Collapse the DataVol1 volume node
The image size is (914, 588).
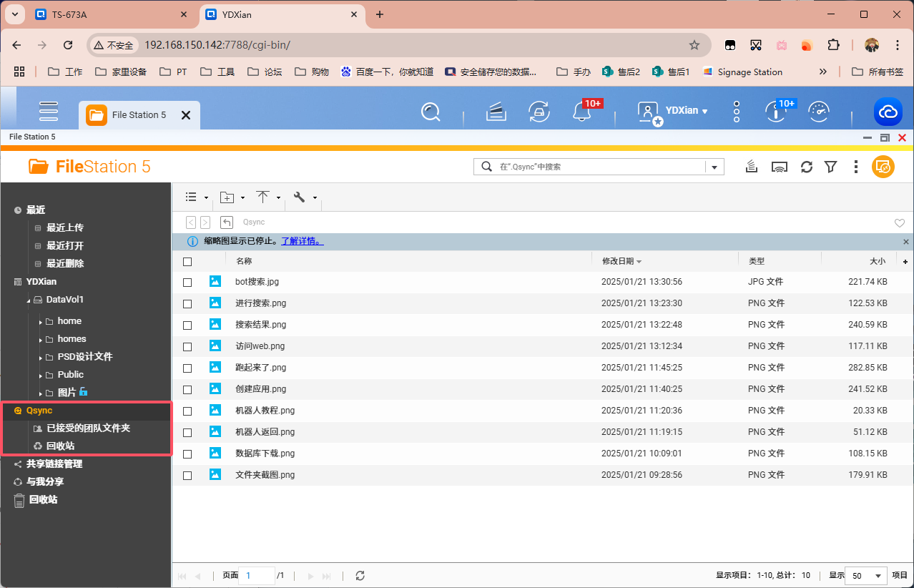pyautogui.click(x=29, y=300)
